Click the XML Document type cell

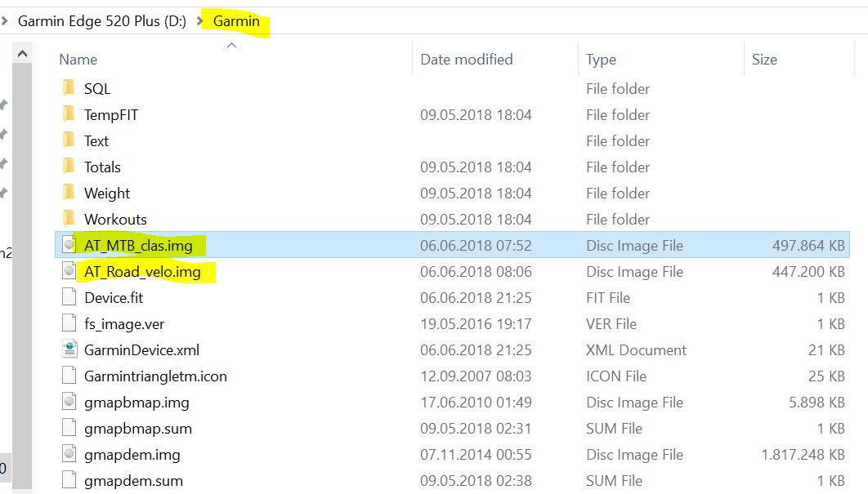click(636, 349)
